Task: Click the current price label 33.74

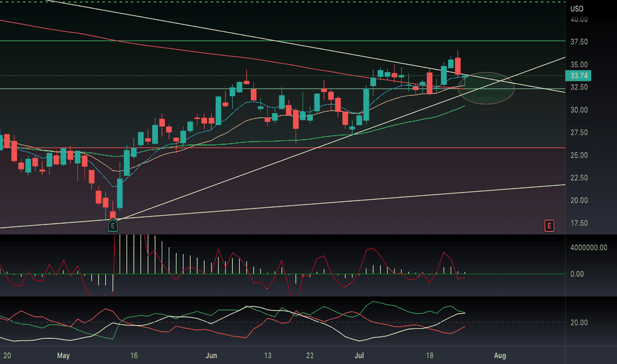Action: (x=578, y=75)
